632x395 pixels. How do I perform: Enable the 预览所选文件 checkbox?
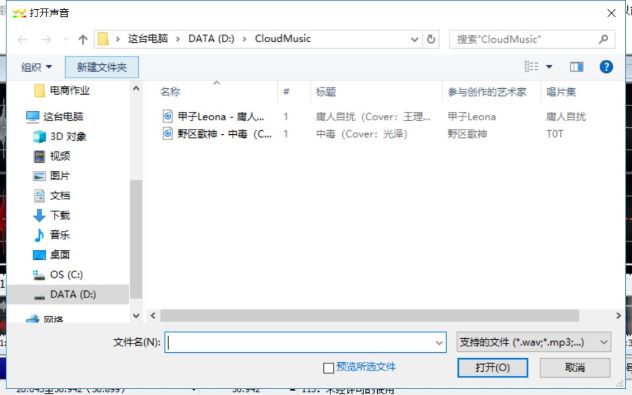click(x=328, y=368)
